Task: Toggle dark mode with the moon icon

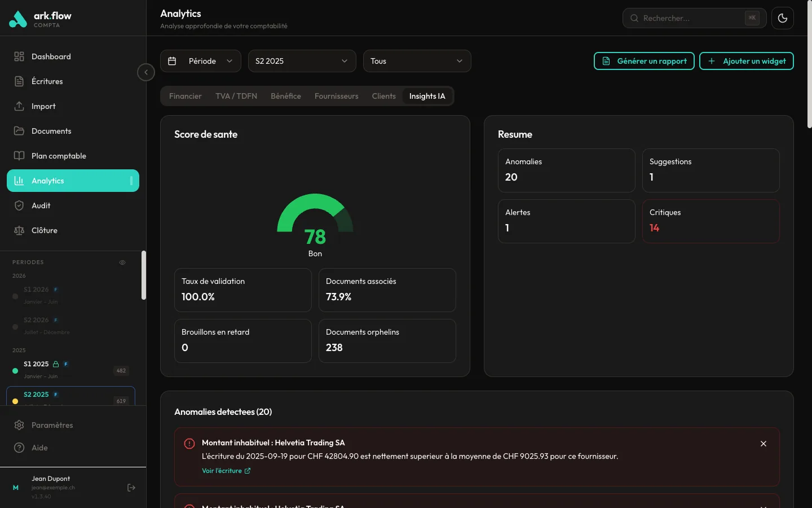Action: pyautogui.click(x=783, y=17)
